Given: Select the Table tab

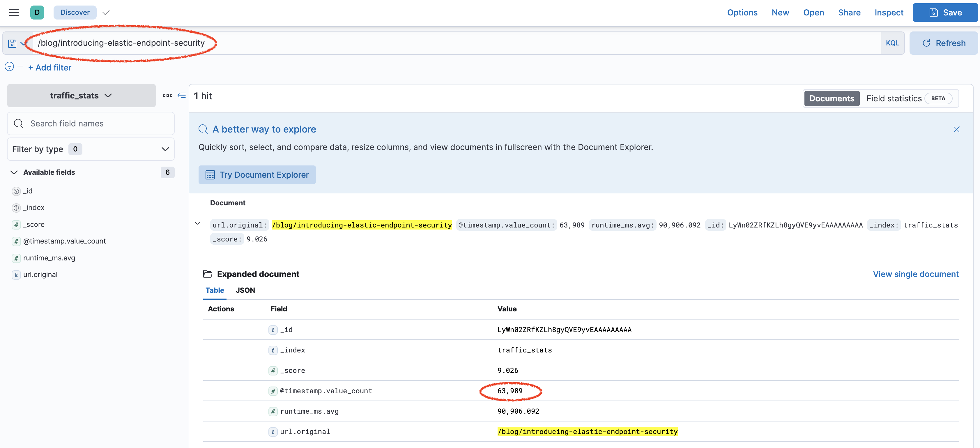Looking at the screenshot, I should click(x=215, y=290).
